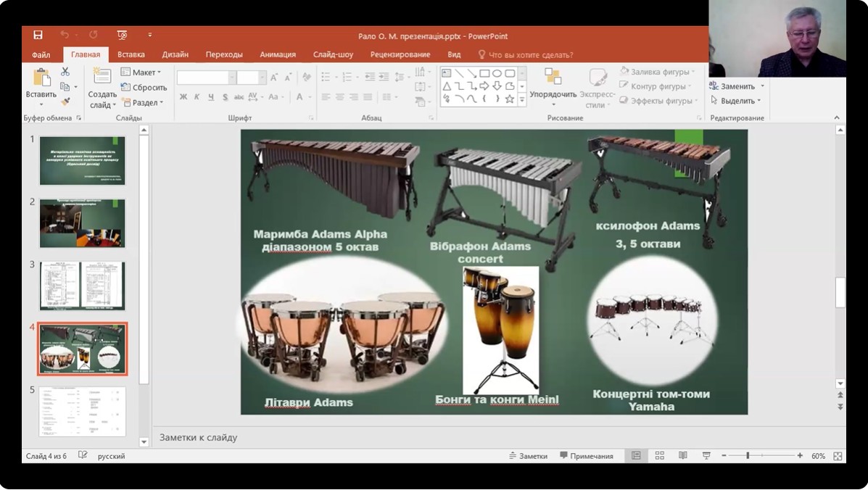
Task: Click the zoom slider handle
Action: click(x=748, y=456)
